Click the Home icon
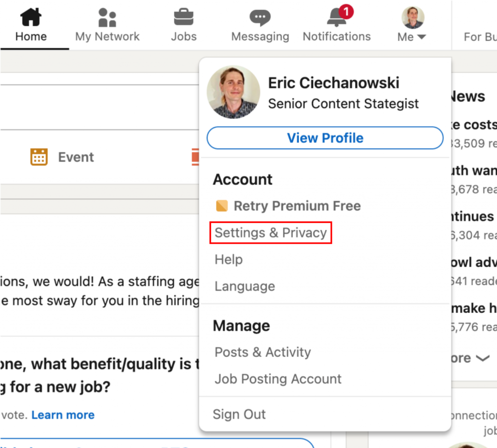Image resolution: width=497 pixels, height=448 pixels. [x=30, y=16]
